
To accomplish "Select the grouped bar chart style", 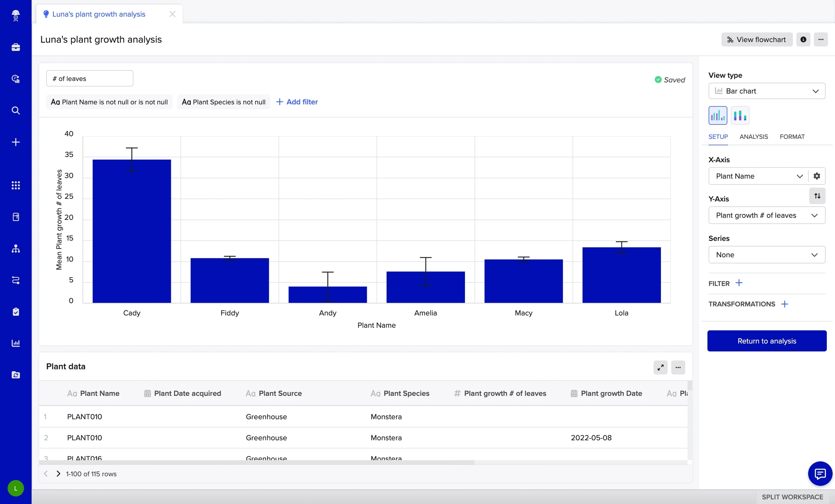I will click(x=717, y=115).
